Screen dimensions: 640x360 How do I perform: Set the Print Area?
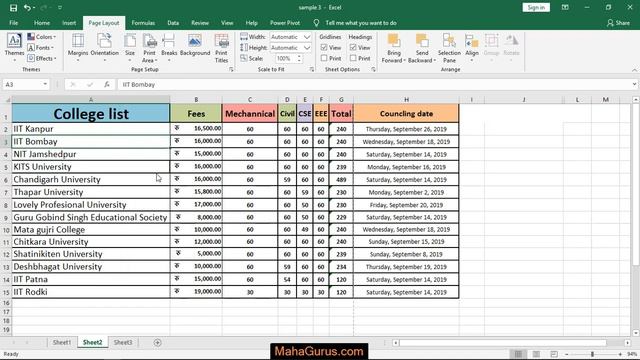pos(149,48)
